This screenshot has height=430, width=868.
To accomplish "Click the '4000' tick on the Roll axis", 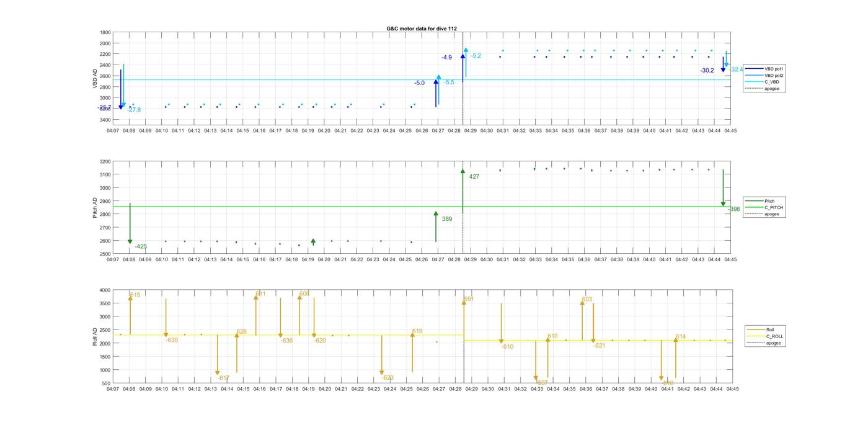I will point(105,290).
